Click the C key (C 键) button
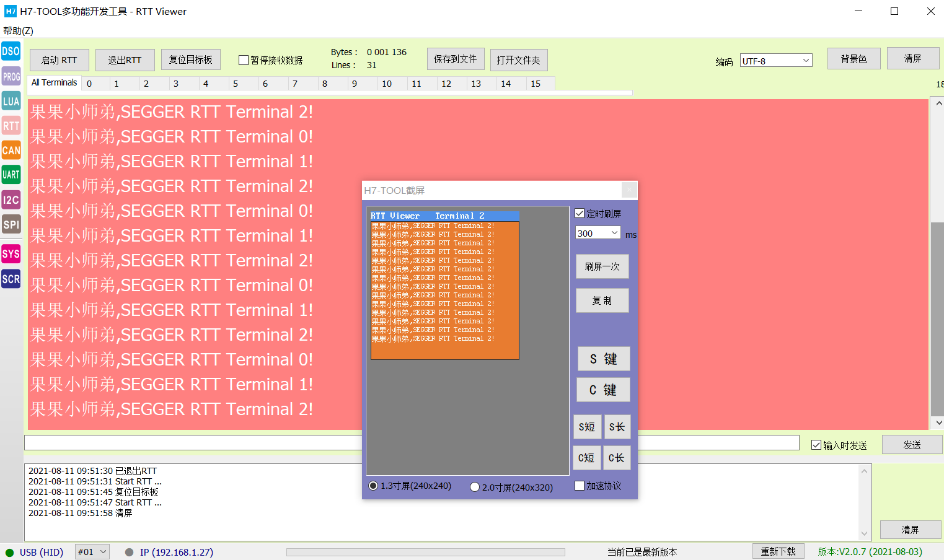Image resolution: width=944 pixels, height=560 pixels. (x=604, y=390)
